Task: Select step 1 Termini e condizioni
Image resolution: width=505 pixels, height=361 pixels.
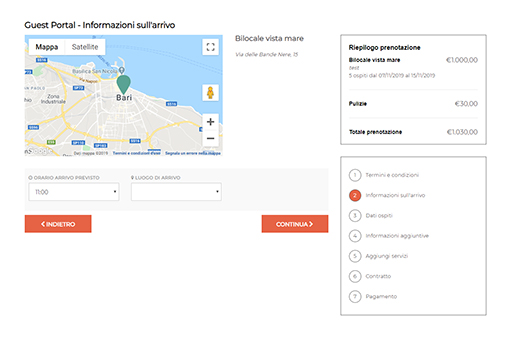Action: tap(384, 175)
